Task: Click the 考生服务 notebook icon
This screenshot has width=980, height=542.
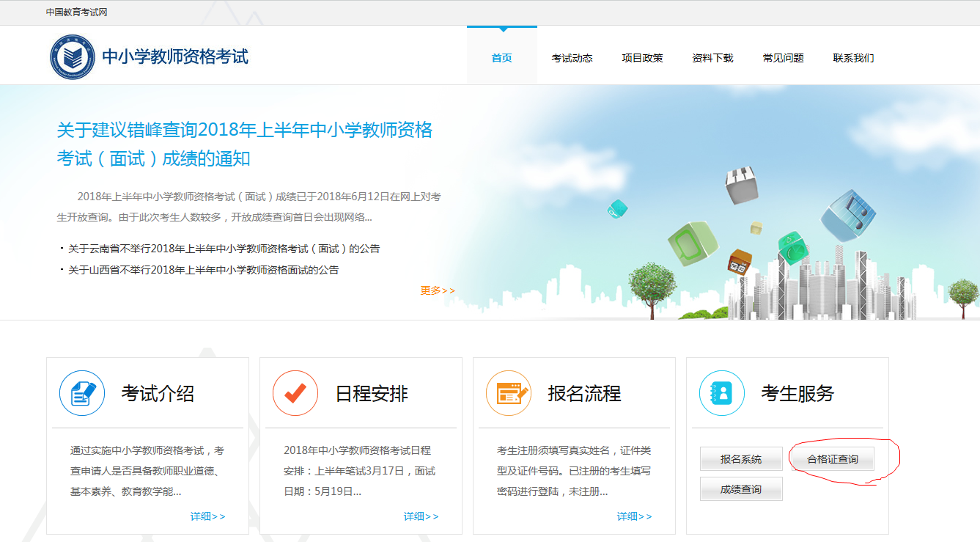Action: coord(722,393)
